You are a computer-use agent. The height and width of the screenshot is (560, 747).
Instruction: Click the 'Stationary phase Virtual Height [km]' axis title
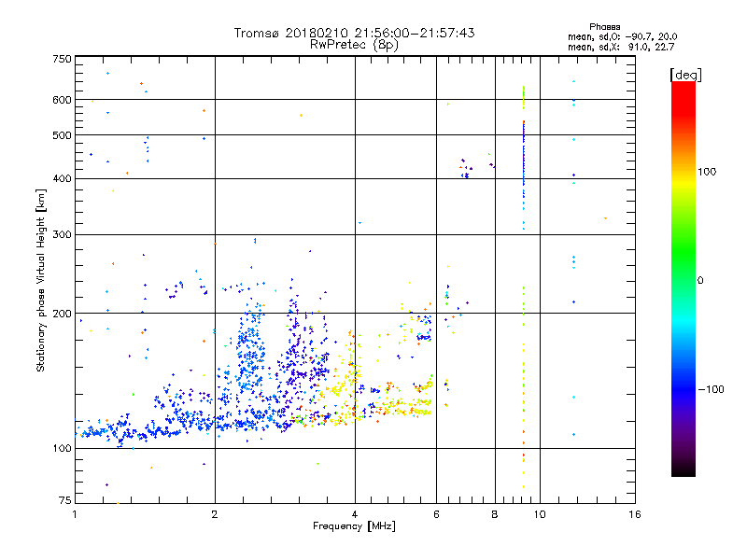(x=40, y=280)
